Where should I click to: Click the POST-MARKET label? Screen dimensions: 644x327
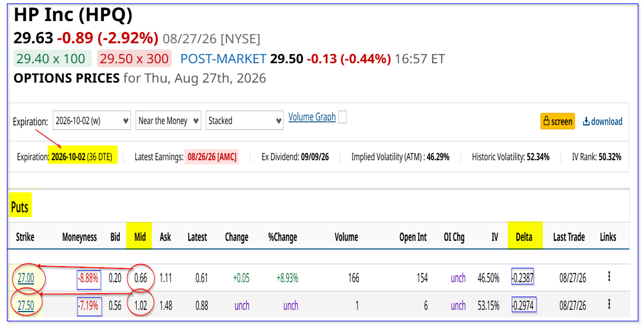tap(223, 59)
